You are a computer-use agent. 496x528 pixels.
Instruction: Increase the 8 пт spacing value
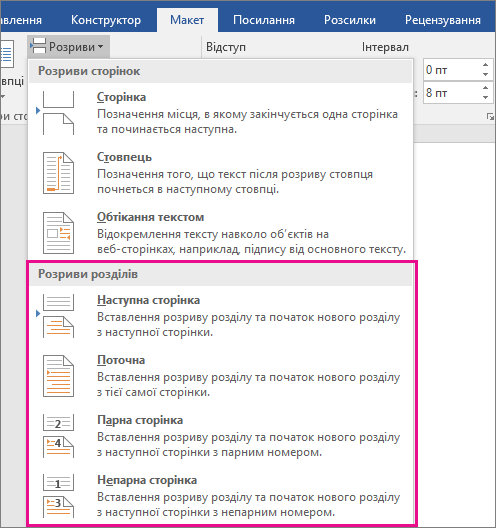point(485,88)
